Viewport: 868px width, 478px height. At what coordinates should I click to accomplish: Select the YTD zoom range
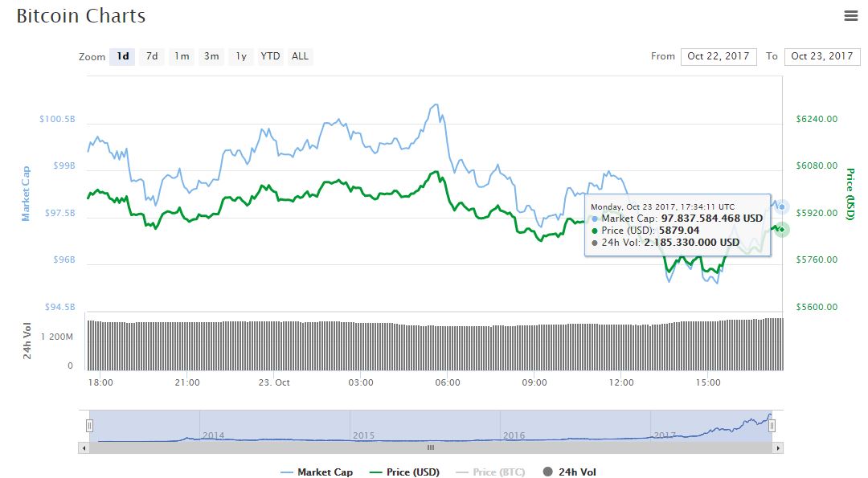pyautogui.click(x=270, y=56)
